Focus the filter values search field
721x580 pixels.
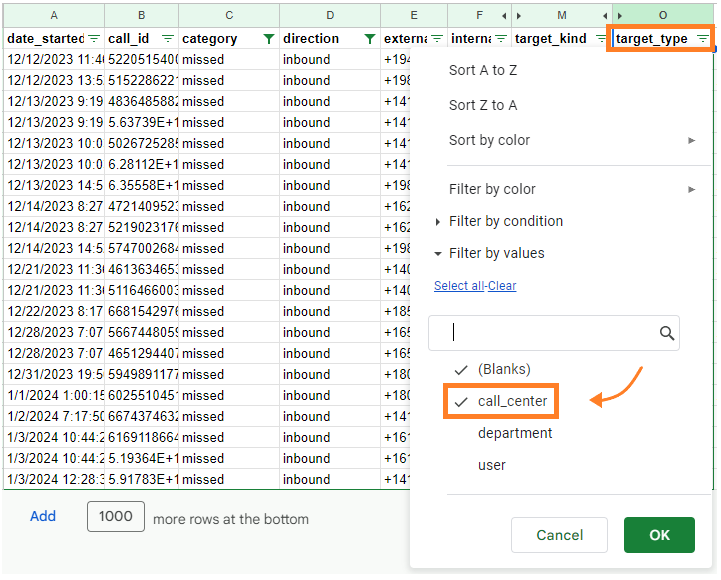(554, 333)
